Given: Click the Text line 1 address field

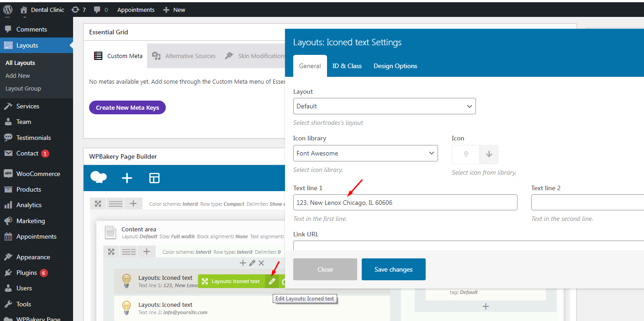Looking at the screenshot, I should point(405,203).
